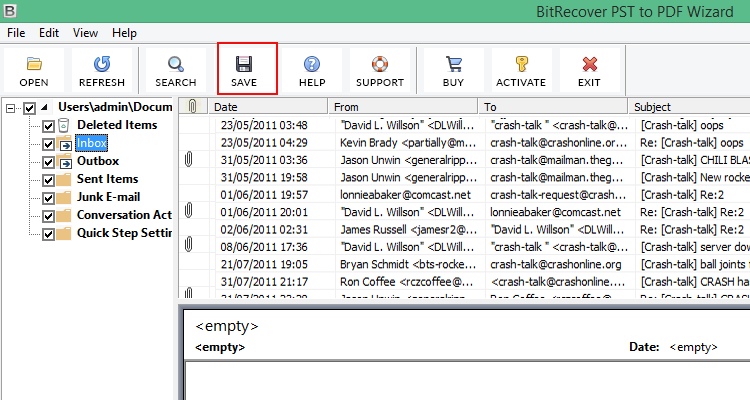Click the OPEN folder toolbar icon
The image size is (750, 400).
click(34, 64)
